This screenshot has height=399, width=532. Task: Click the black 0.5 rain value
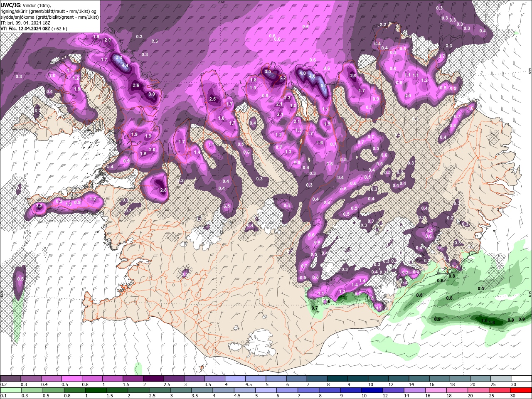click(481, 288)
